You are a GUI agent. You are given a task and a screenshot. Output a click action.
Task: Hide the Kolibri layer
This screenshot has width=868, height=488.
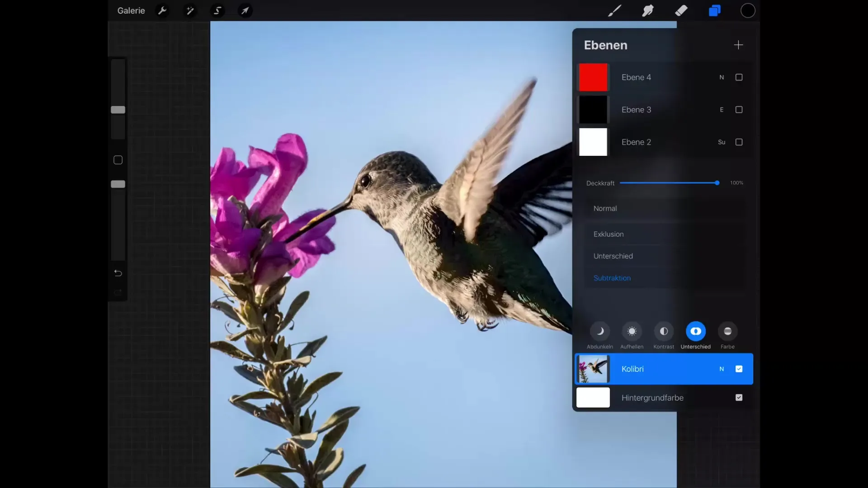[739, 369]
